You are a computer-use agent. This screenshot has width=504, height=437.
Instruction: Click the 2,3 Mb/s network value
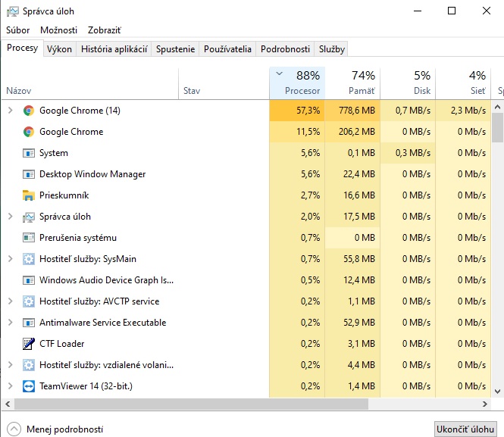pyautogui.click(x=468, y=111)
